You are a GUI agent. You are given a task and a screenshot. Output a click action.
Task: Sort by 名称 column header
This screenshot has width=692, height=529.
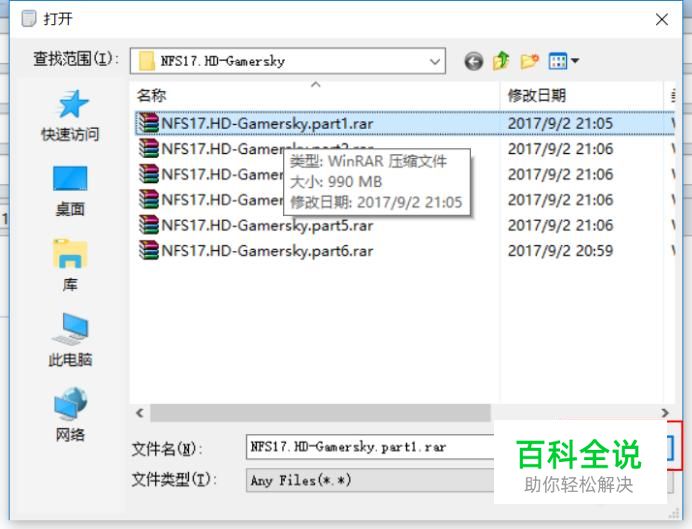pos(151,95)
